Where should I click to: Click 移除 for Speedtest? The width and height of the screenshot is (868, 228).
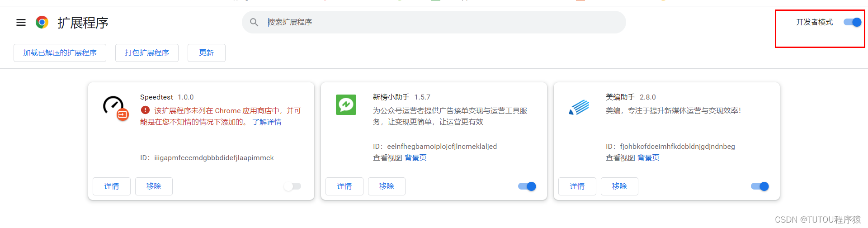[154, 186]
